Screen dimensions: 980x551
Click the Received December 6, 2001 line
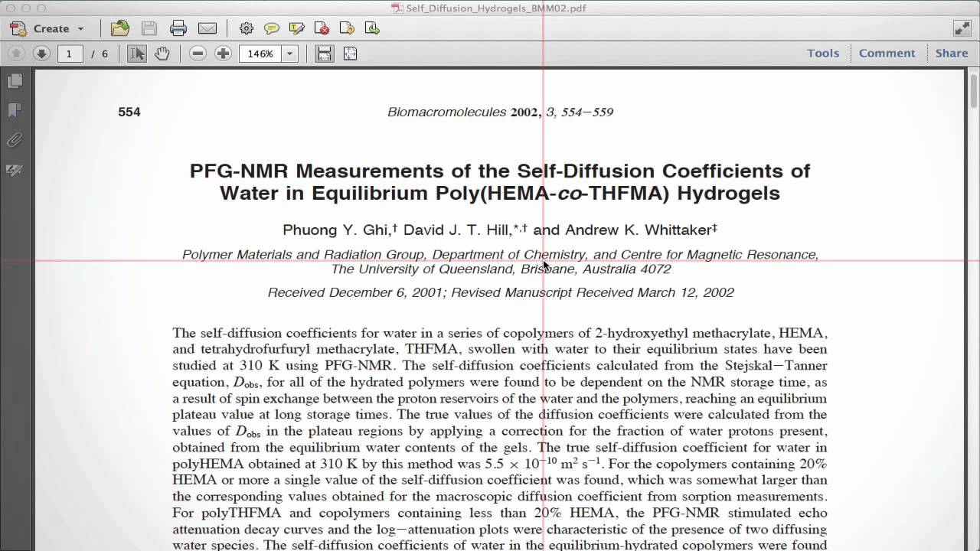point(501,292)
